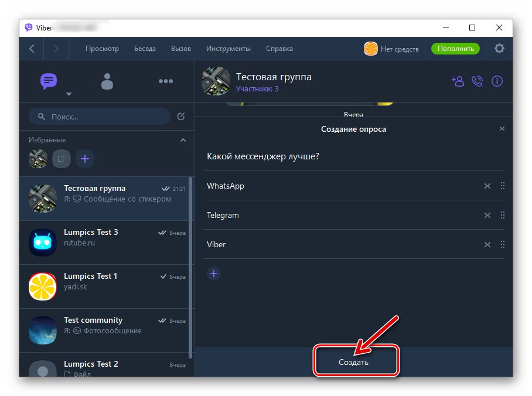Open the group info icon
Viewport: 532px width, 396px height.
pyautogui.click(x=497, y=81)
